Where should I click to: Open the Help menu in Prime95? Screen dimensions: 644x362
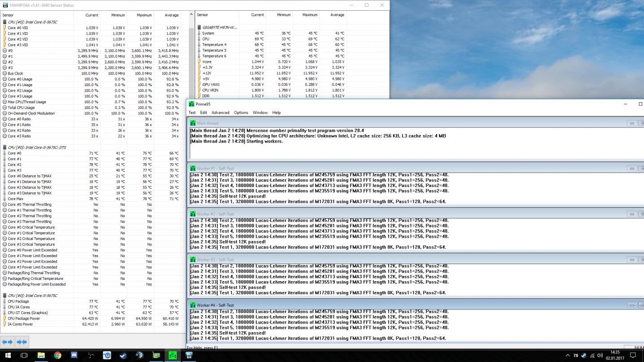276,113
